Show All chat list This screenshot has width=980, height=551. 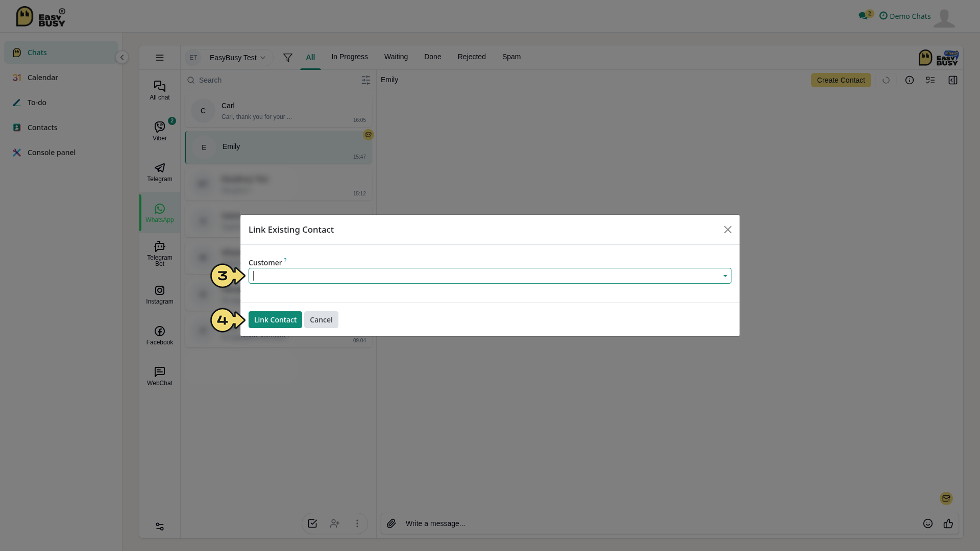pyautogui.click(x=159, y=90)
